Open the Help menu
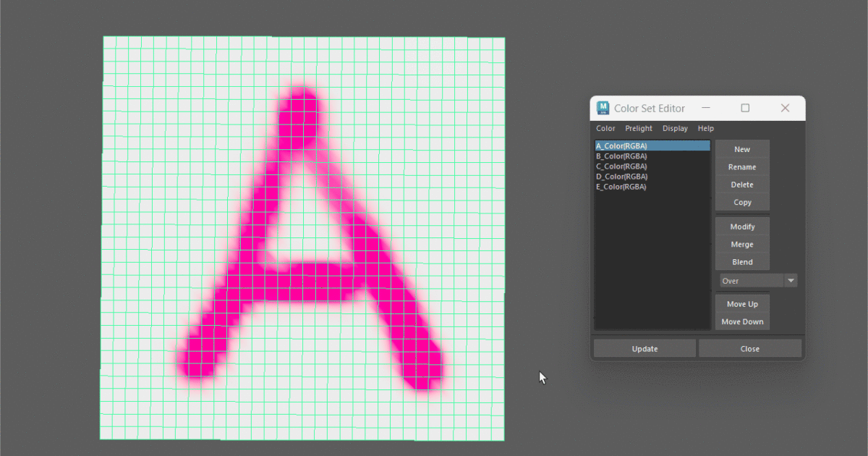The image size is (868, 456). (705, 129)
